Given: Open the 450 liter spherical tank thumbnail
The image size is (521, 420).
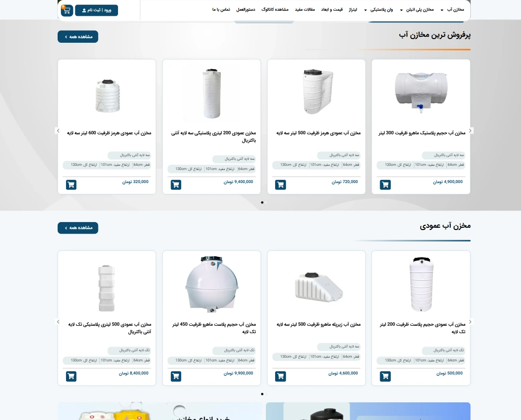Looking at the screenshot, I should pyautogui.click(x=211, y=284).
